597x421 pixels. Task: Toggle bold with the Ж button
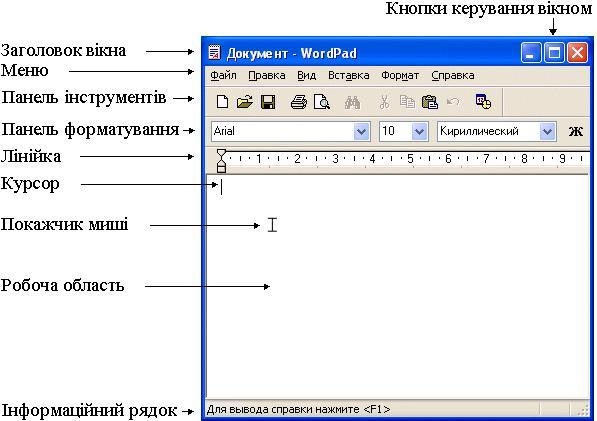point(576,131)
